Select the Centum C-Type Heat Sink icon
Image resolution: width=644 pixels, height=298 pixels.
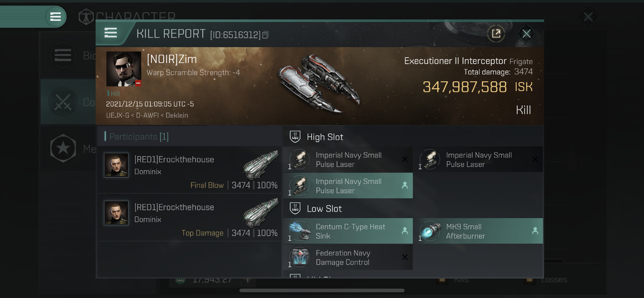click(300, 231)
